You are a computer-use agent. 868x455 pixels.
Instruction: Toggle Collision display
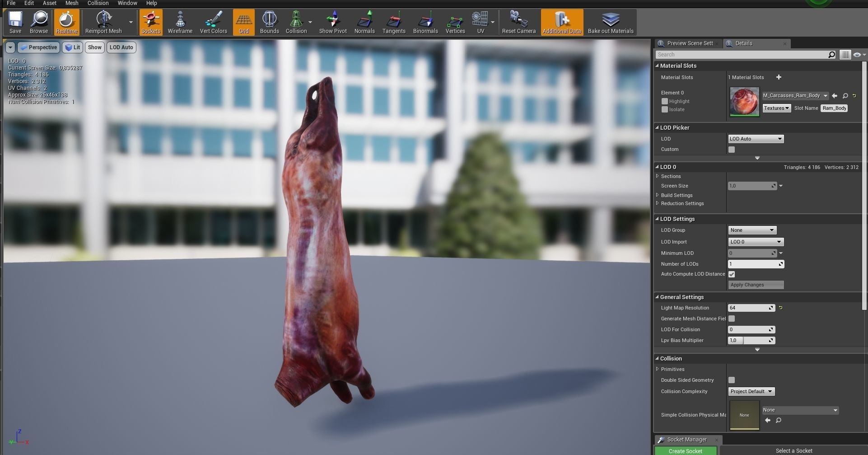click(x=296, y=22)
